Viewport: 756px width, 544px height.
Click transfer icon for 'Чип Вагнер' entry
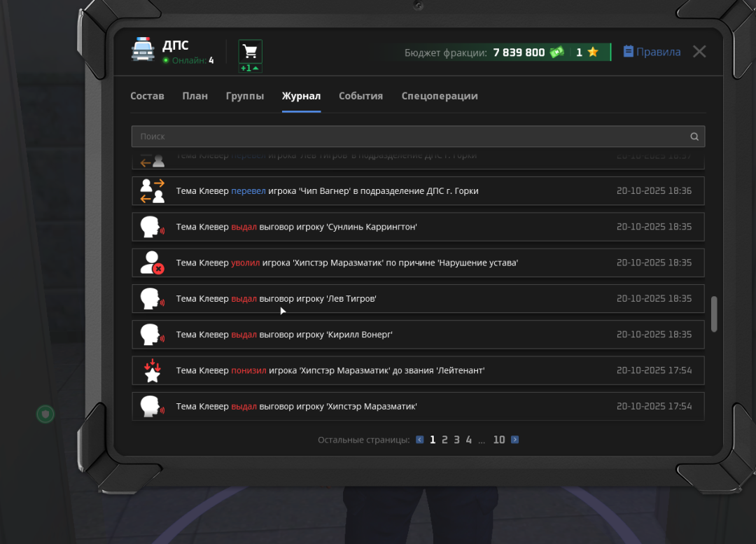[152, 191]
